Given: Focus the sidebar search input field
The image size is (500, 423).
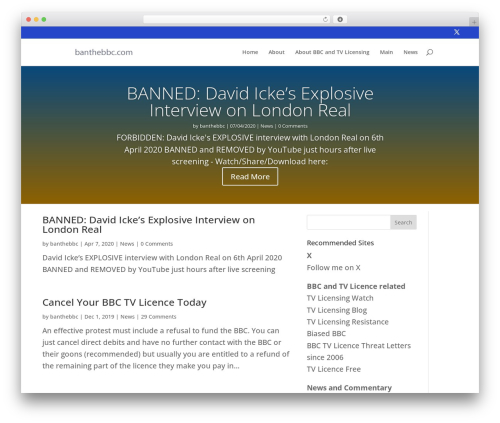Looking at the screenshot, I should click(x=349, y=222).
